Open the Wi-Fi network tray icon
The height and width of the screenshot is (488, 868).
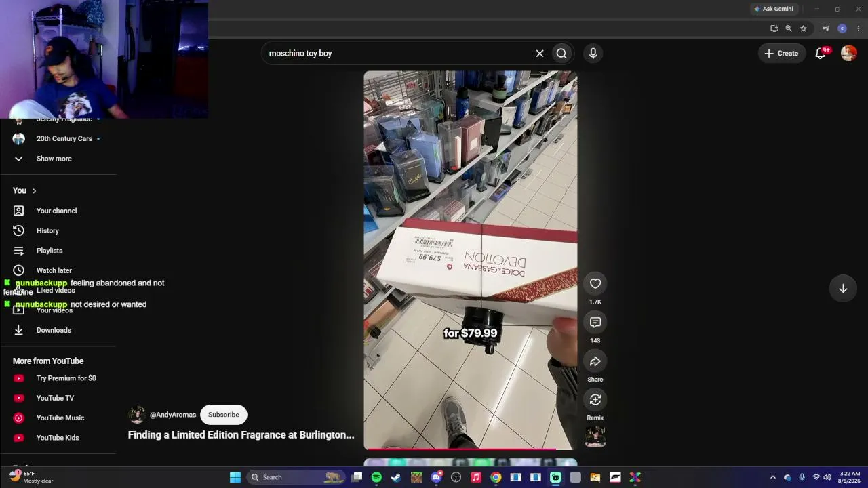point(816,477)
